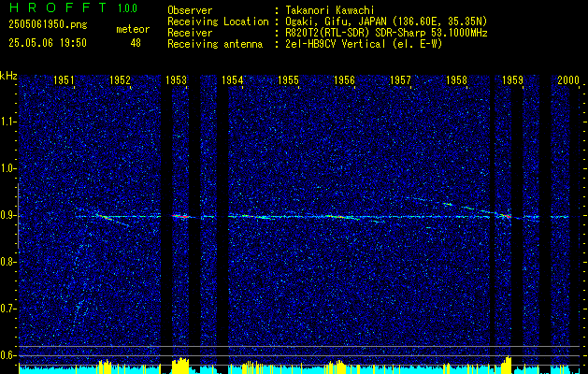Click the kHz axis unit label
The width and height of the screenshot is (588, 374).
[x=8, y=76]
